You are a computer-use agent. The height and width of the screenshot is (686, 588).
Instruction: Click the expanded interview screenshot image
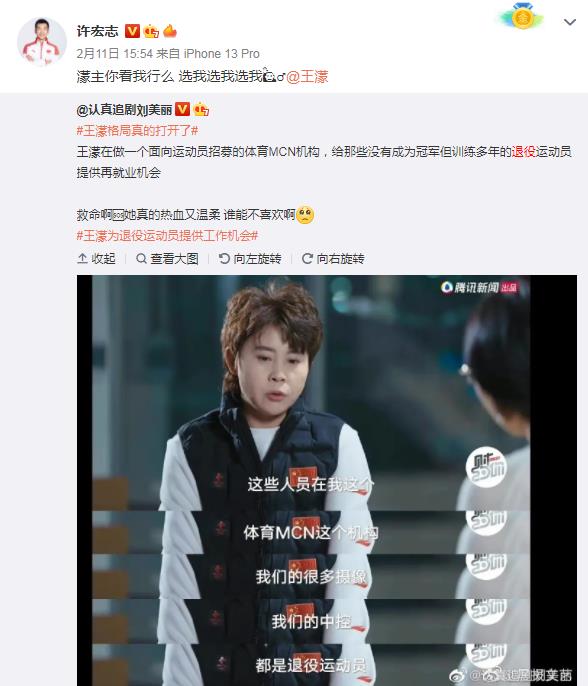(x=327, y=480)
